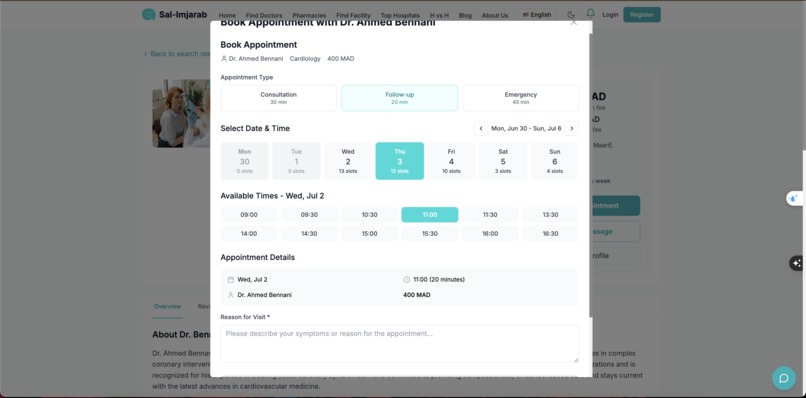Pick the 15:30 time slot

point(430,233)
